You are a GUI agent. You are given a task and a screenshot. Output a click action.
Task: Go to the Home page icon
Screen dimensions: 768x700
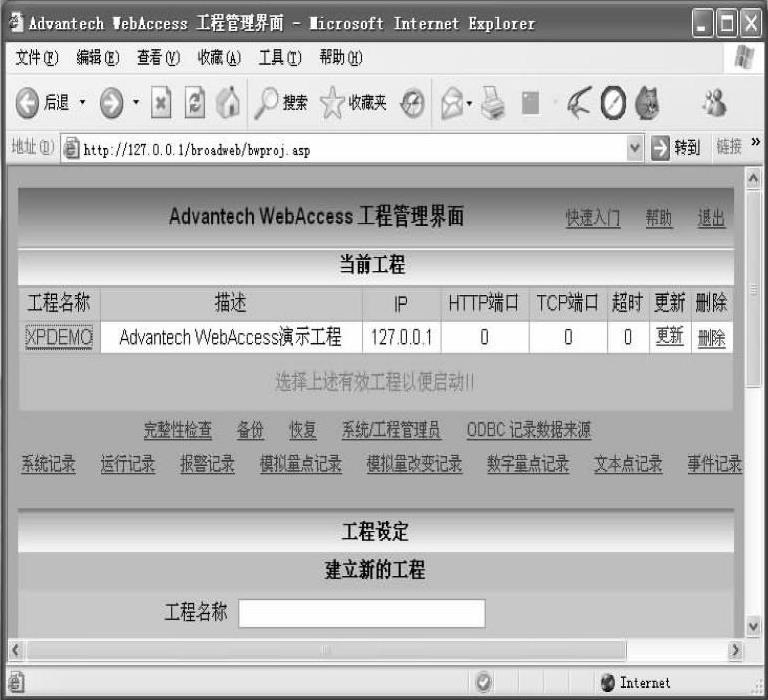[228, 103]
